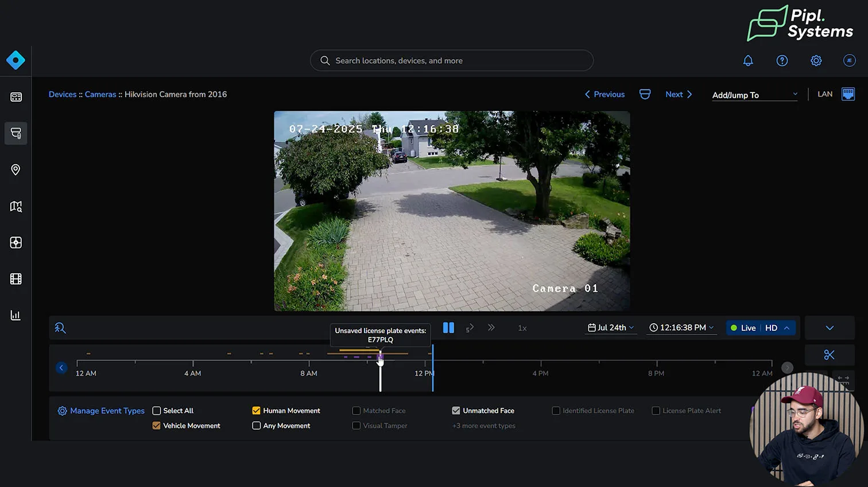Viewport: 868px width, 487px height.
Task: Navigate to Cameras breadcrumb
Action: click(x=100, y=95)
